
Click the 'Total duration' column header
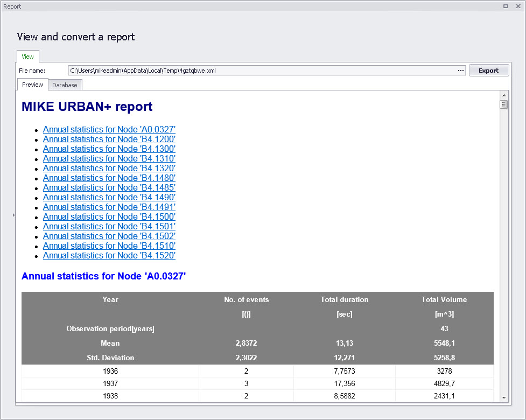click(x=344, y=299)
